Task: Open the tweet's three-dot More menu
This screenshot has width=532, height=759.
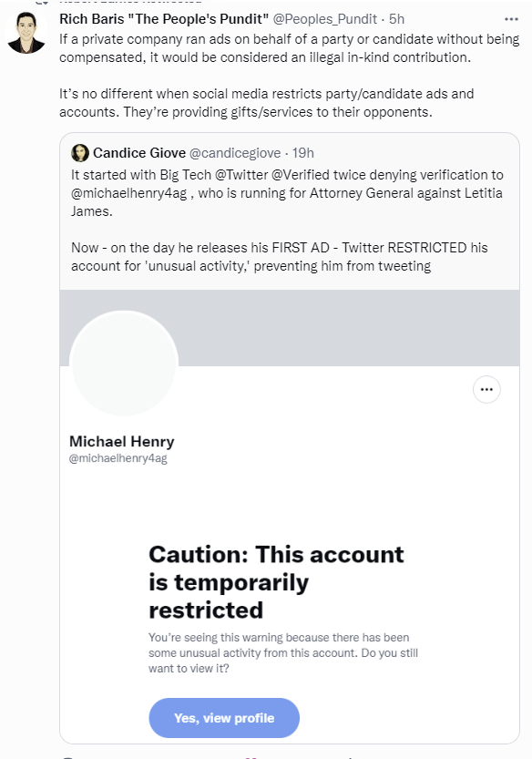Action: tap(511, 19)
